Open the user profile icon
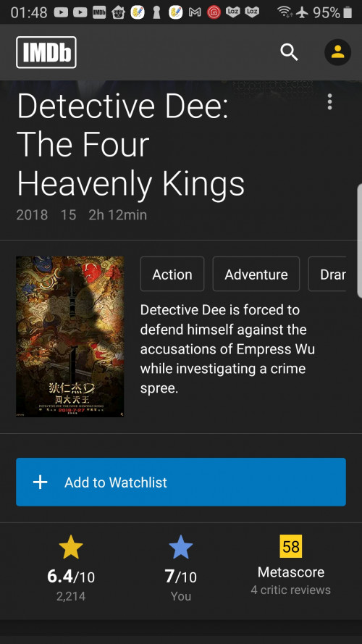This screenshot has height=644, width=362. click(337, 52)
